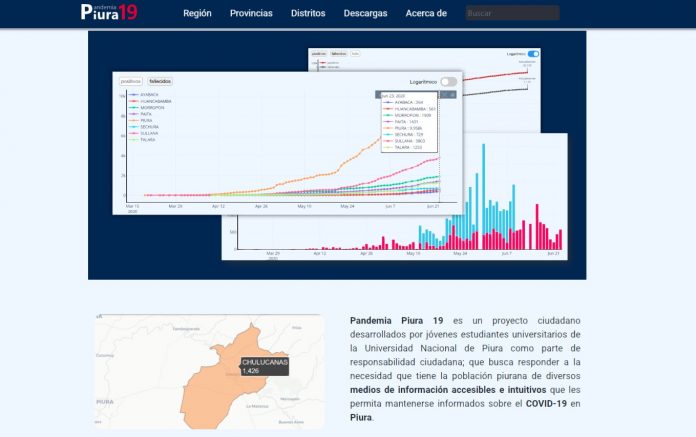Open the Región menu item

pos(197,14)
